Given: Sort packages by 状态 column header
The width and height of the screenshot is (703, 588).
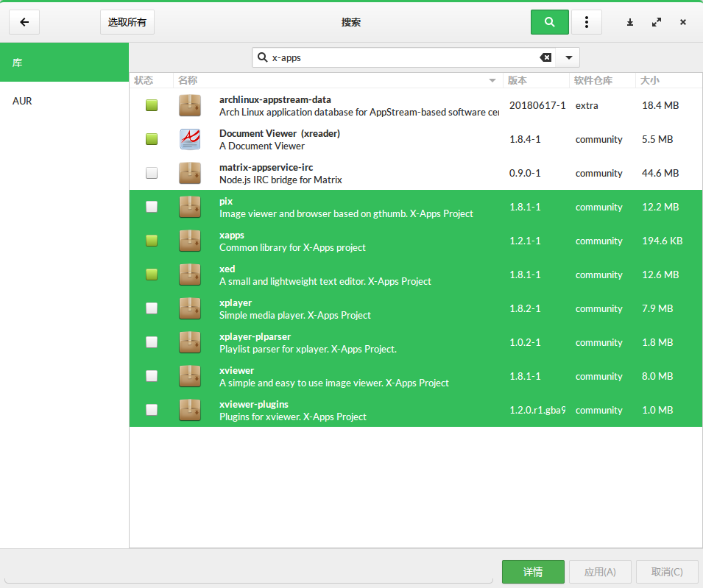Looking at the screenshot, I should click(151, 80).
